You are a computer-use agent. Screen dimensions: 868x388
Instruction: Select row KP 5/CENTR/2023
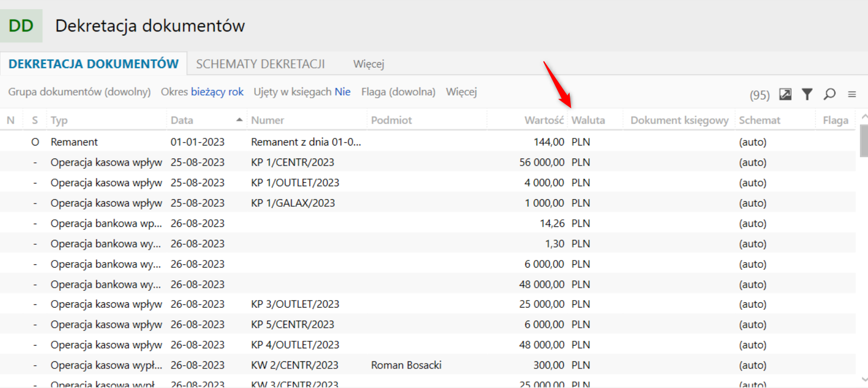pos(428,325)
